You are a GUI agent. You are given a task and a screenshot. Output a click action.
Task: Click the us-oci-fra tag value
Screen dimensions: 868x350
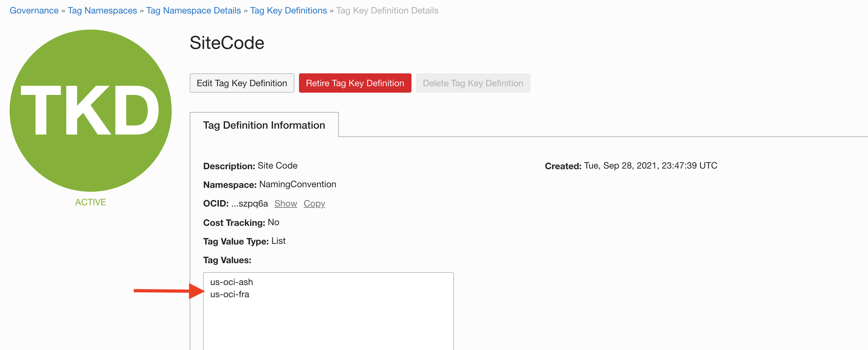coord(230,294)
